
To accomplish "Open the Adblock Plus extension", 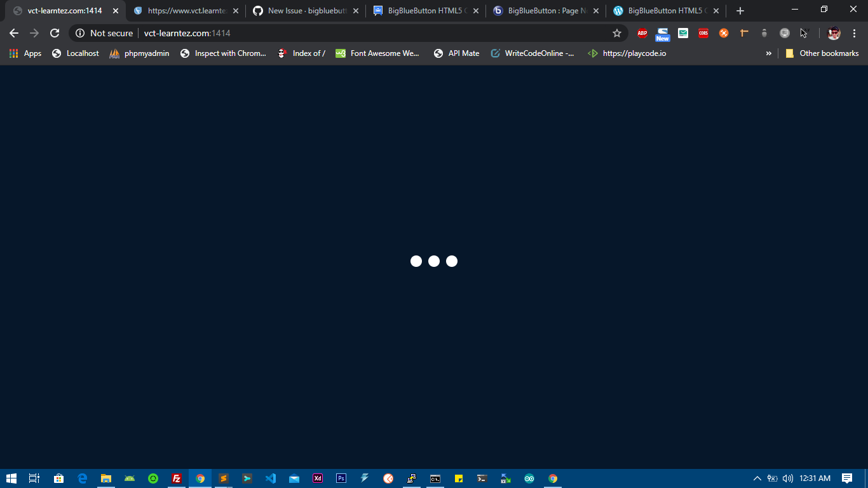I will 642,33.
